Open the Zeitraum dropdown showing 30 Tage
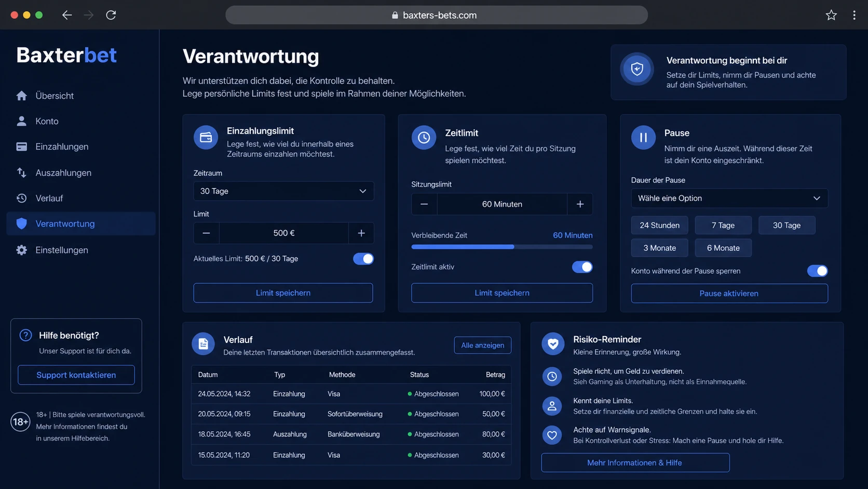The height and width of the screenshot is (489, 868). pyautogui.click(x=283, y=191)
